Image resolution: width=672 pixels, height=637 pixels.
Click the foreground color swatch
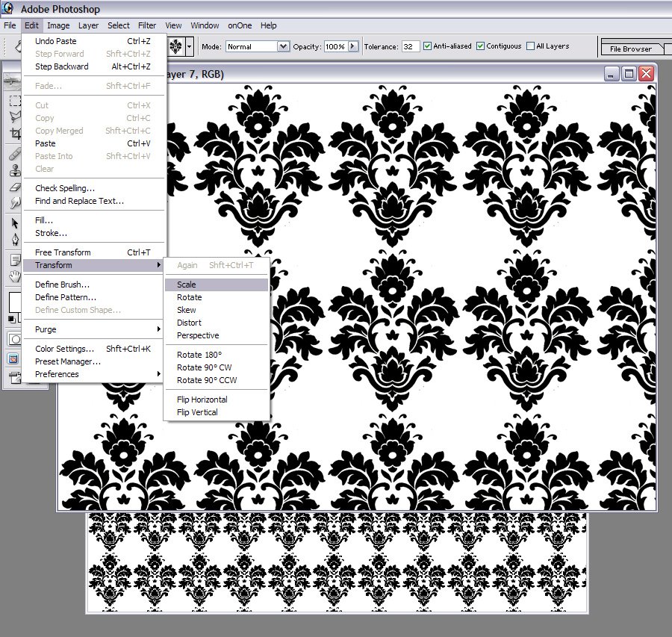coord(15,302)
